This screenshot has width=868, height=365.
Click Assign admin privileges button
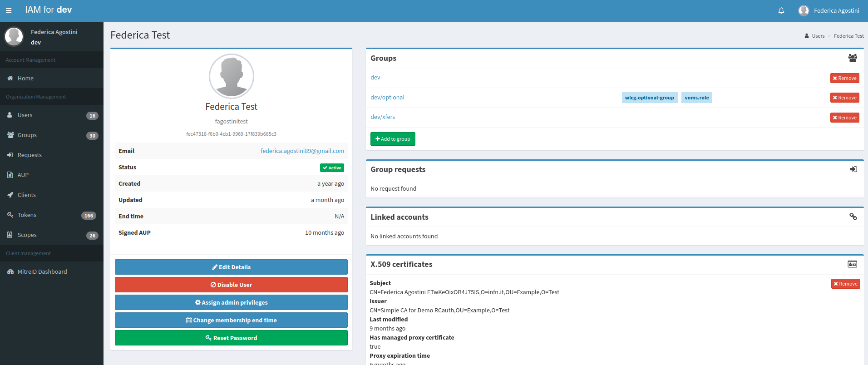[231, 302]
